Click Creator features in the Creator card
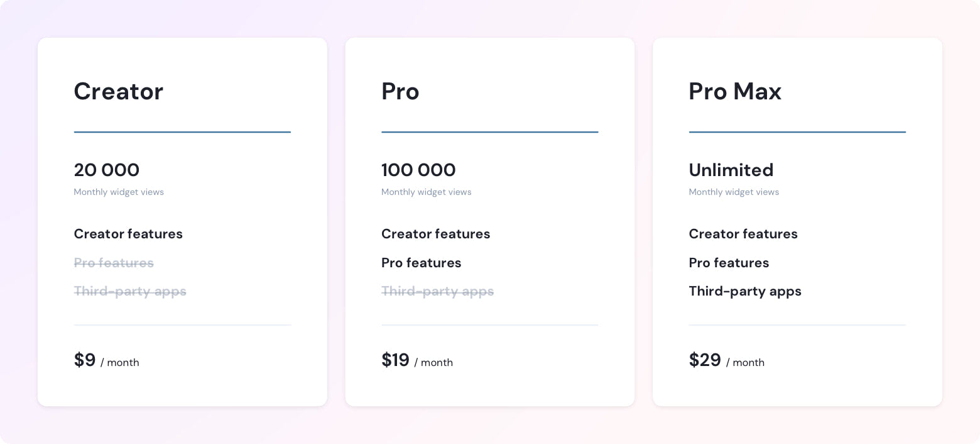 pyautogui.click(x=128, y=234)
